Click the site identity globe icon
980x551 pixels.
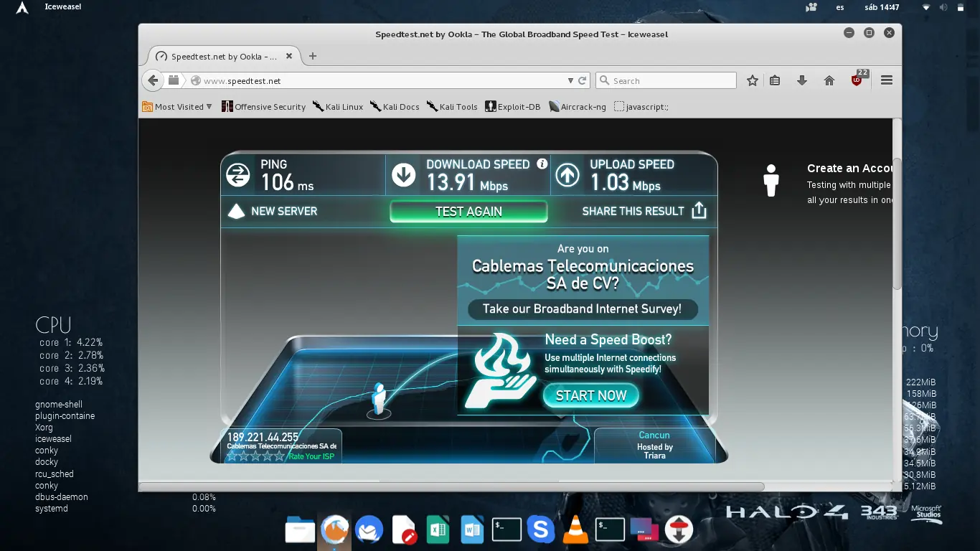pos(195,81)
